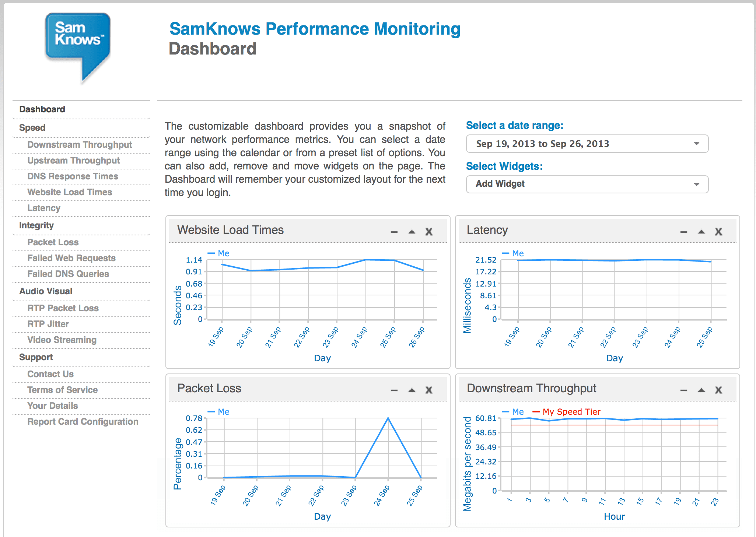Toggle Me series in Downstream Throughput legend

[513, 412]
